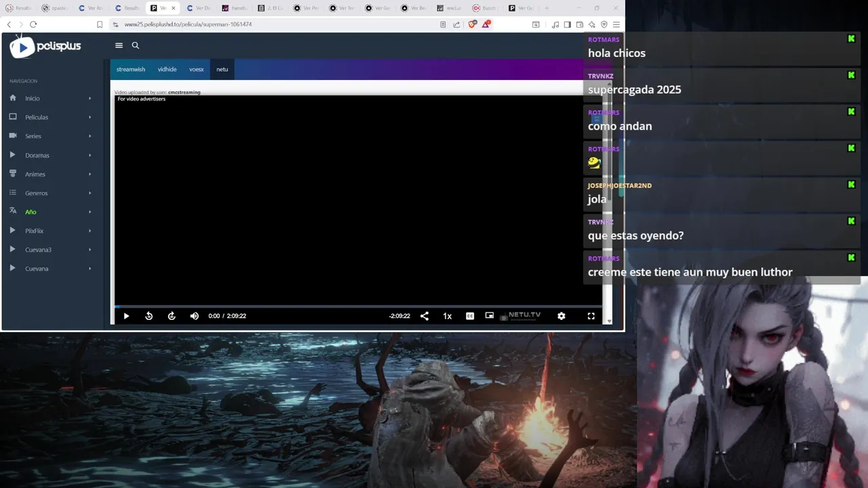Mute the video player volume
Screen dimensions: 868x488
coord(195,316)
